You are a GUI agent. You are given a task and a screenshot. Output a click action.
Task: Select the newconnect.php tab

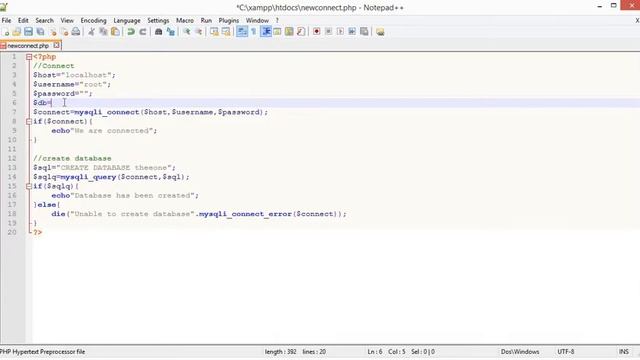[x=28, y=46]
